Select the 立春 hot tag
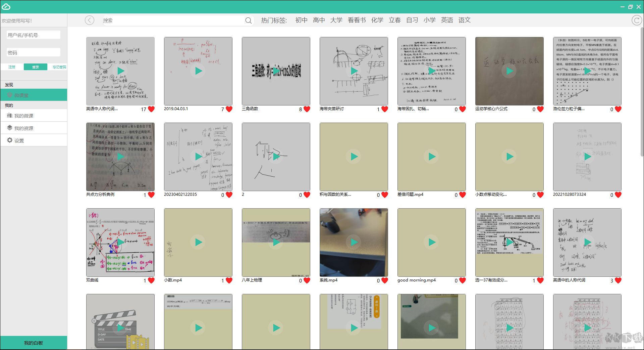The height and width of the screenshot is (350, 644). 395,20
